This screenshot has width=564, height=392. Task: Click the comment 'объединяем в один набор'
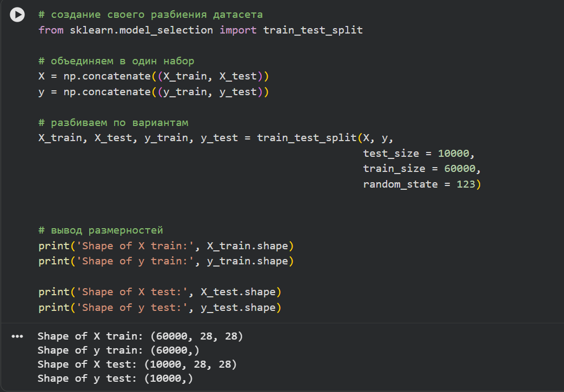point(116,61)
